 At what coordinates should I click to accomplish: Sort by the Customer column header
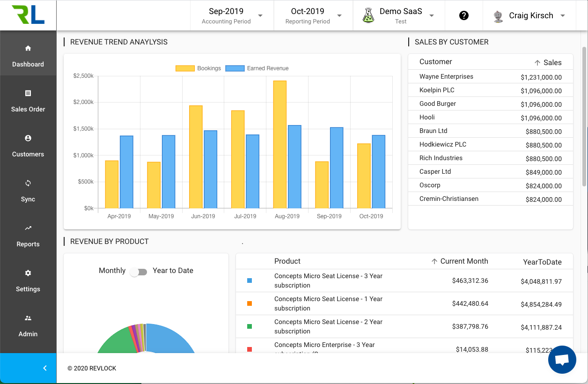pyautogui.click(x=436, y=62)
